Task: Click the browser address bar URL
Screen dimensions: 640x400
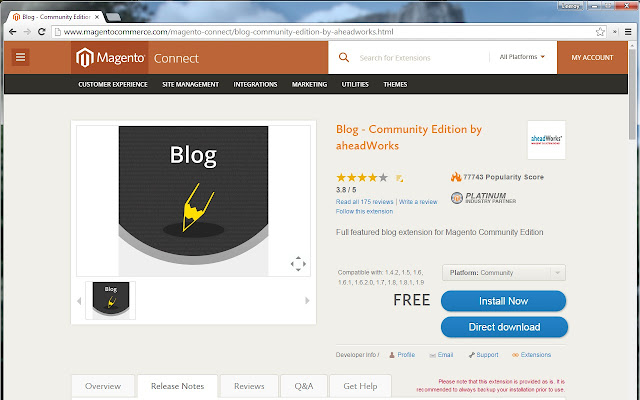Action: 229,32
